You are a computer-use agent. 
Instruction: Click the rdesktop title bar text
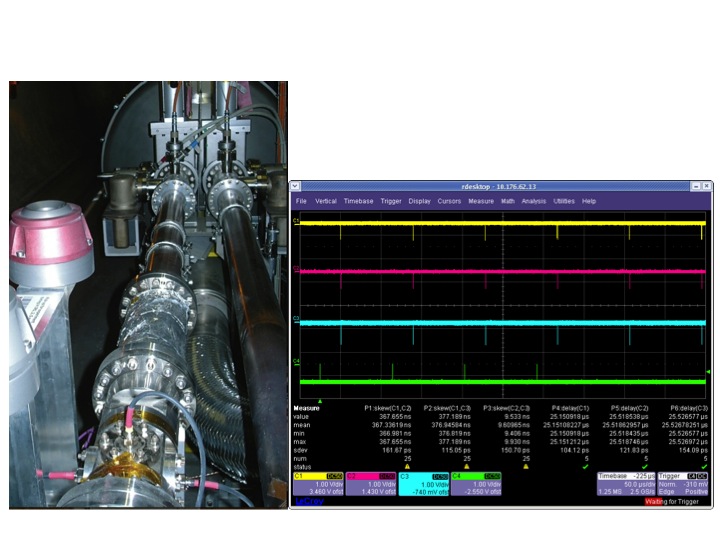(x=499, y=186)
